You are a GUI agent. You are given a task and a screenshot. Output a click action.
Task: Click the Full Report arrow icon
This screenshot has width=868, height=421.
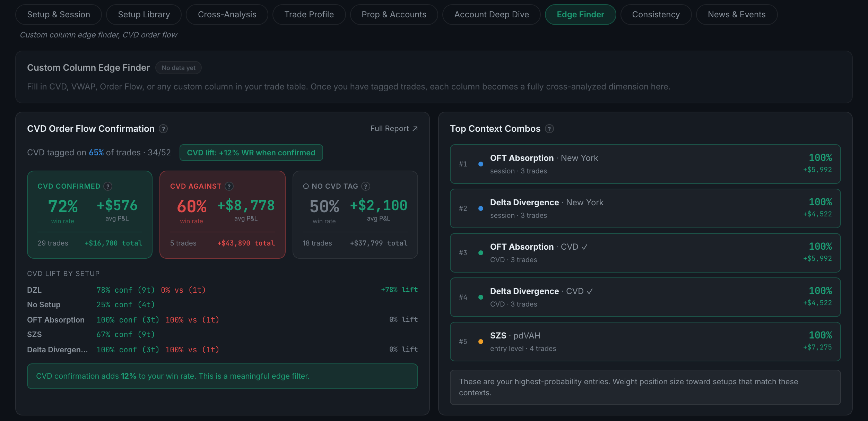tap(415, 129)
